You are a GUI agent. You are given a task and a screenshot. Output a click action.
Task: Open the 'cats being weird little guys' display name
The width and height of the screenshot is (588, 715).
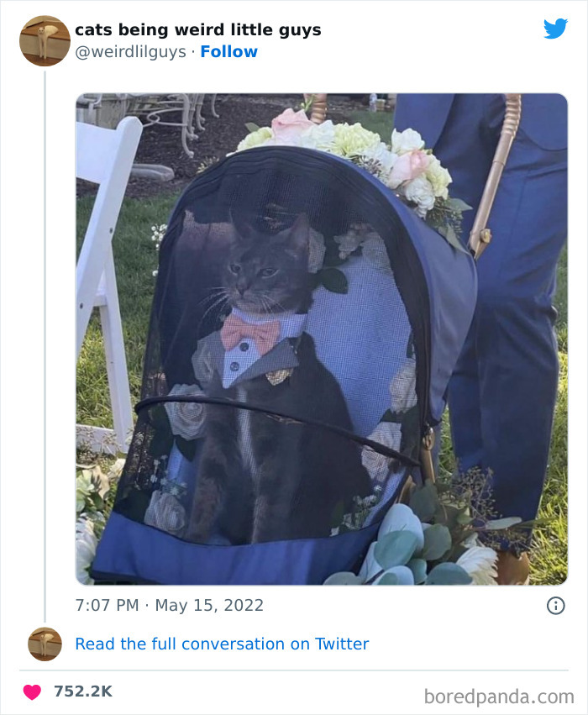pos(198,29)
